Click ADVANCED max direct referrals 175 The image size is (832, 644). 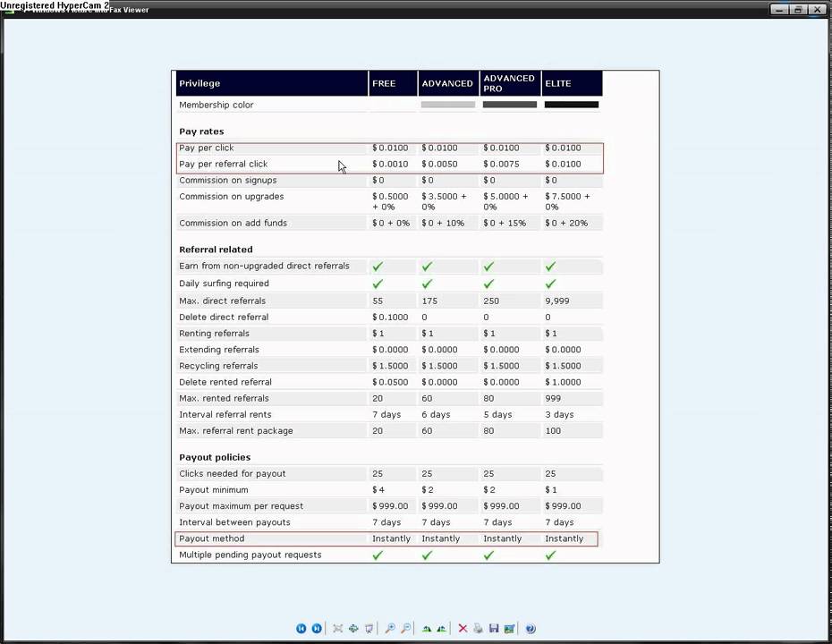[x=429, y=301]
